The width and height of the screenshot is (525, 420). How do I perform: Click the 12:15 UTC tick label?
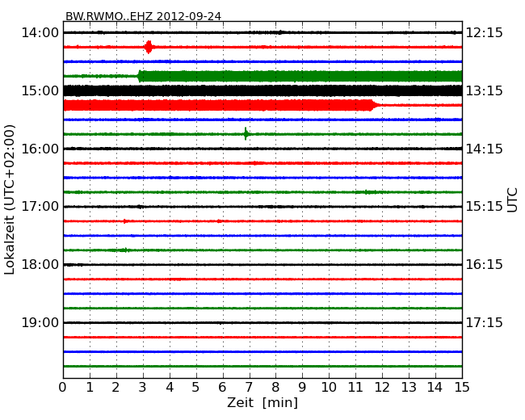(485, 33)
